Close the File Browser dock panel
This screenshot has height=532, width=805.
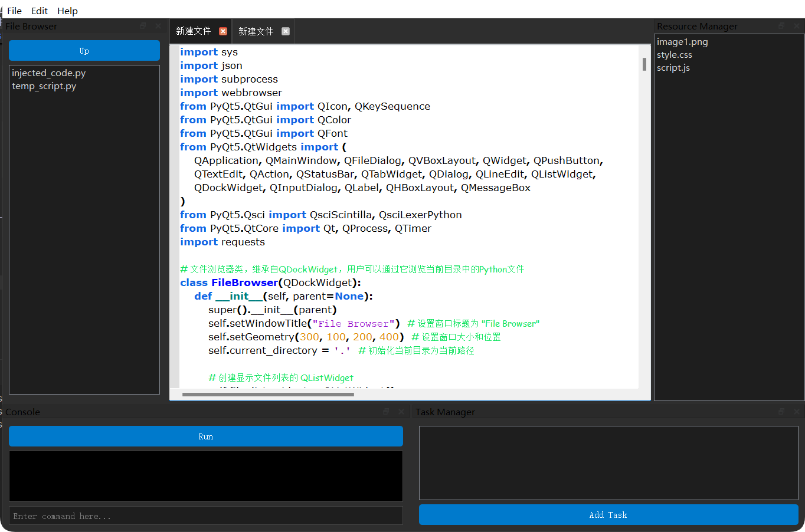click(x=158, y=26)
